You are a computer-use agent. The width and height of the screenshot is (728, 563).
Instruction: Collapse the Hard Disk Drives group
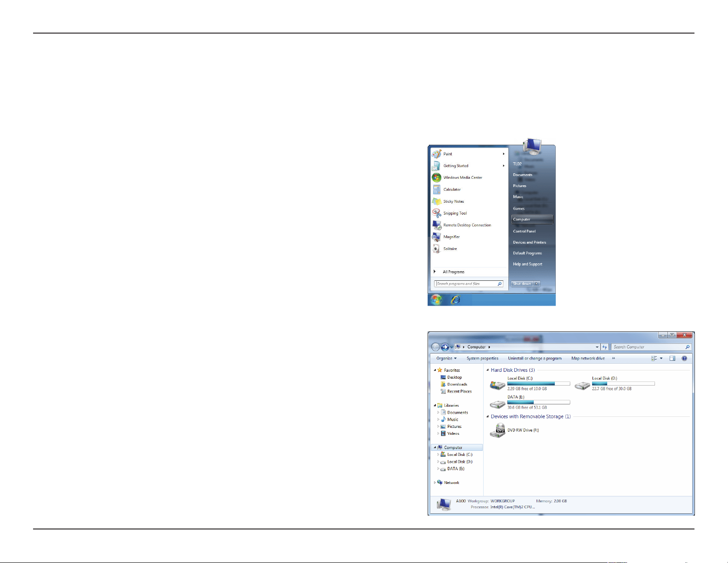[487, 370]
